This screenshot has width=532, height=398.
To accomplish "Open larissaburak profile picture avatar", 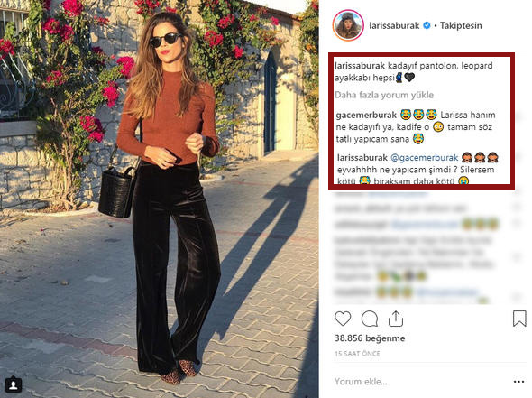I will [x=348, y=26].
